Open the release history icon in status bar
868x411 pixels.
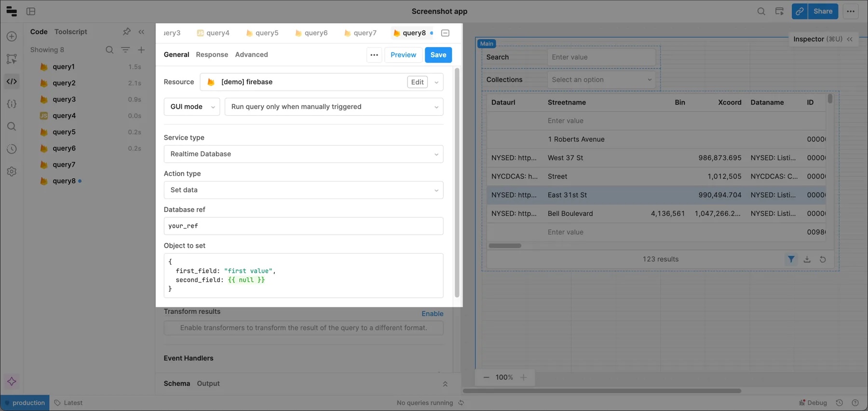click(839, 403)
